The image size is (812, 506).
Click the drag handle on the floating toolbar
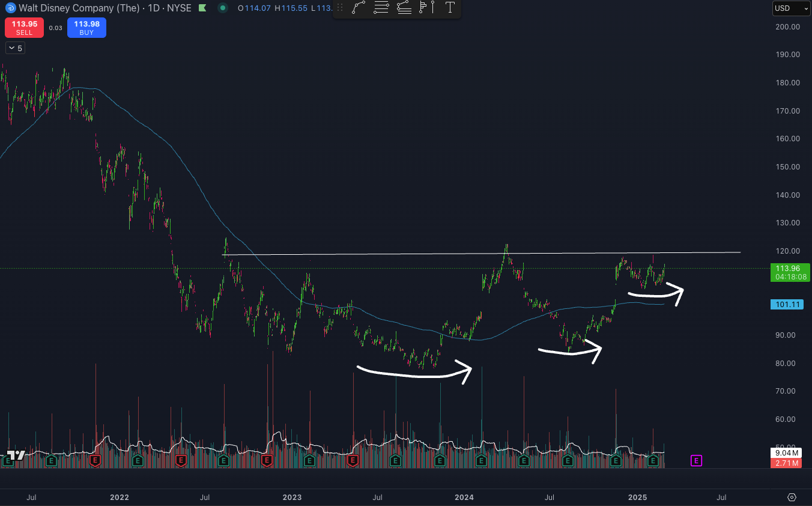340,7
